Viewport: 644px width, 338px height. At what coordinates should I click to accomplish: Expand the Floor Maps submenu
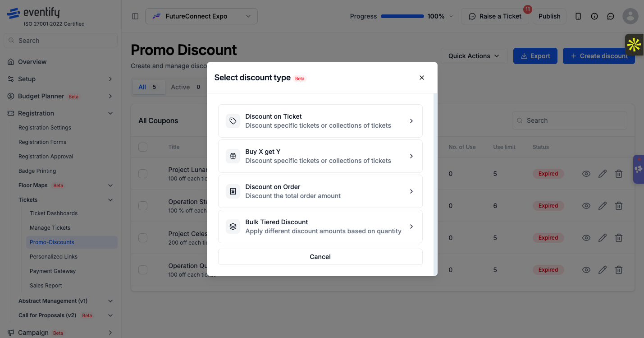110,185
